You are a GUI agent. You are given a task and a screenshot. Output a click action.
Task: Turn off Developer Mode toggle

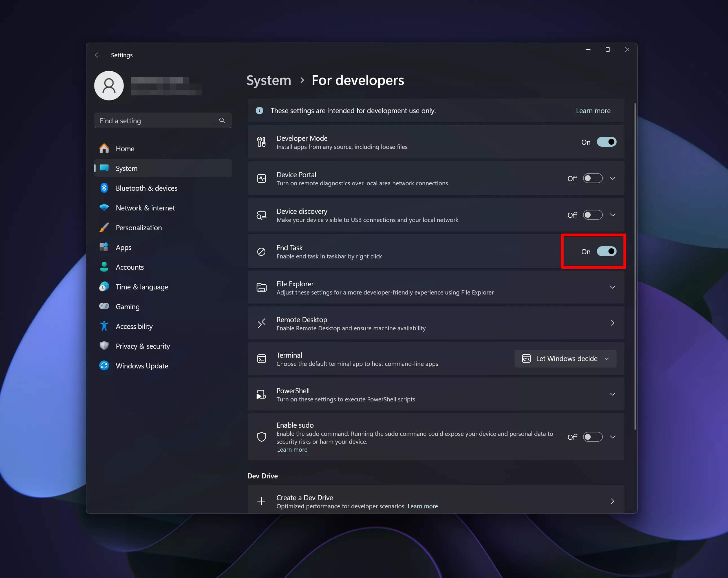pyautogui.click(x=606, y=142)
